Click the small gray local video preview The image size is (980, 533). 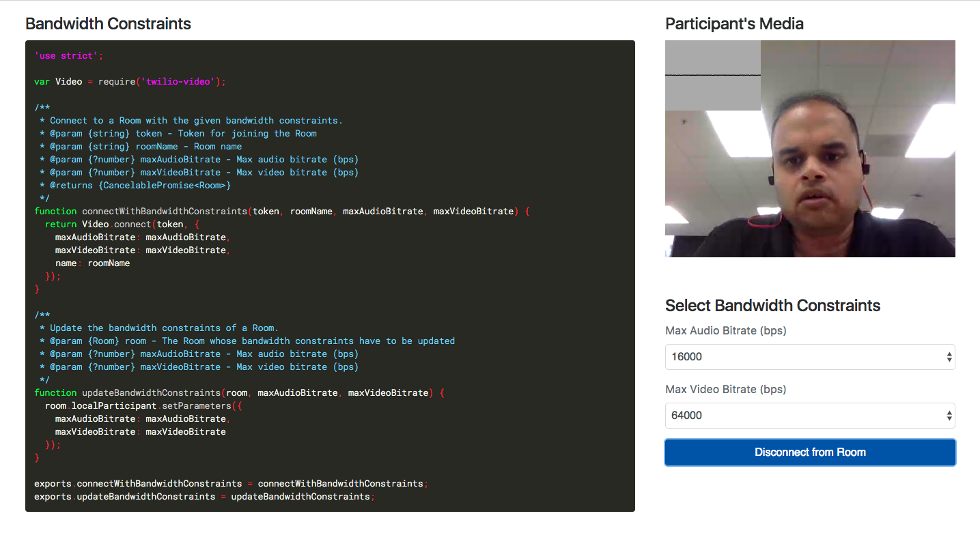click(x=712, y=75)
